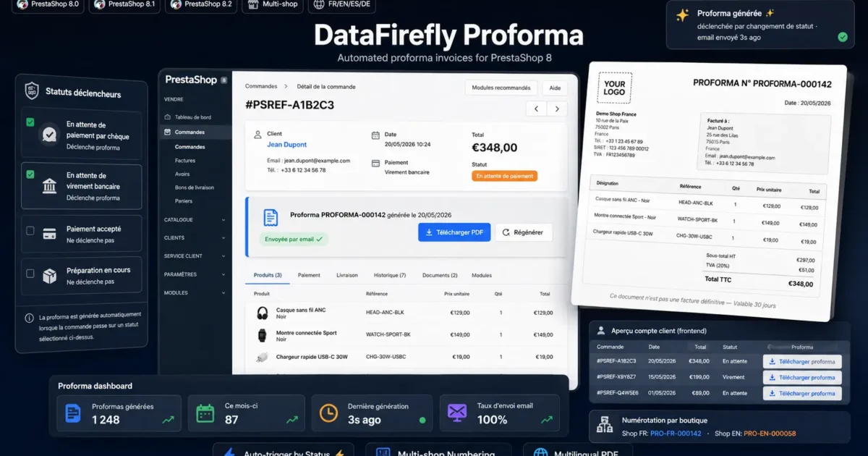
Task: Switch to the Paiement tab
Action: 309,275
